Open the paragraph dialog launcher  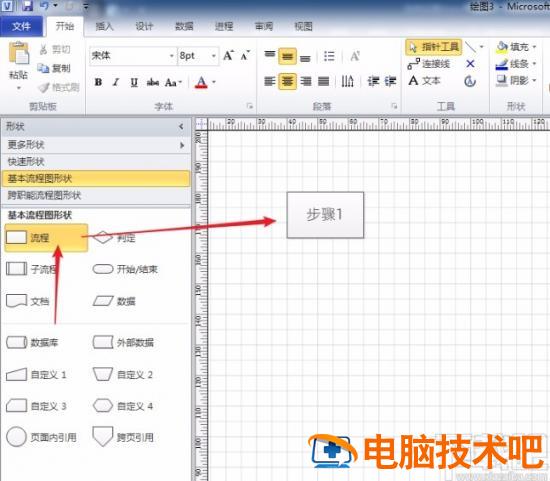[394, 106]
